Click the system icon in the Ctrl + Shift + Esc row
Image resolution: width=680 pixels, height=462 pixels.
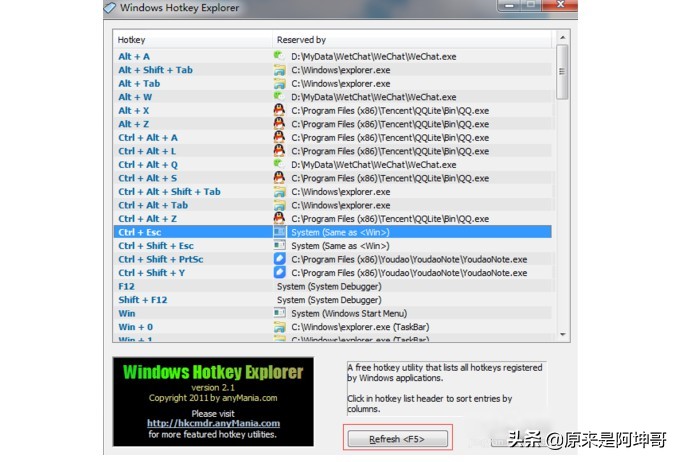[x=279, y=246]
